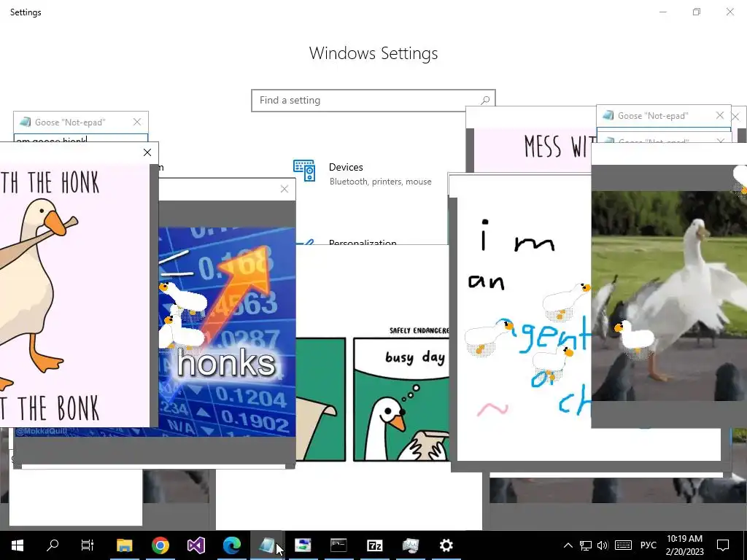Open the Command Prompt taskbar icon
The height and width of the screenshot is (560, 747).
pos(338,545)
